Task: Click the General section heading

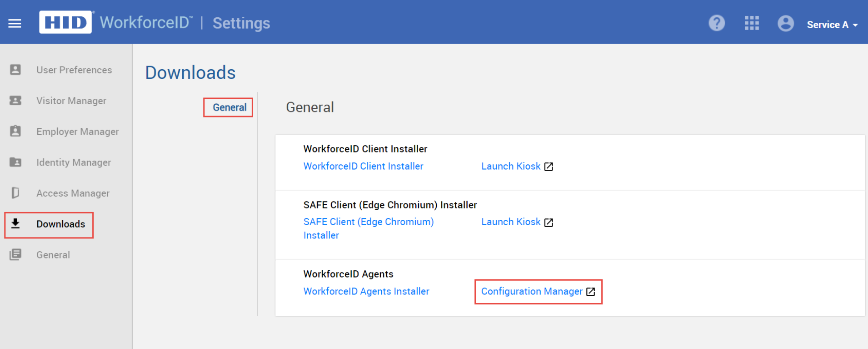Action: click(310, 107)
